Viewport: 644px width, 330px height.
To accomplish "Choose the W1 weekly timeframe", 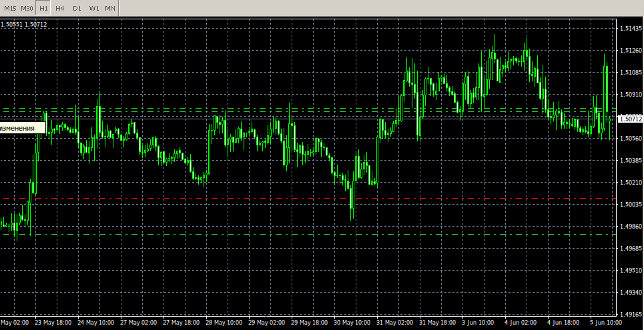I will [94, 8].
